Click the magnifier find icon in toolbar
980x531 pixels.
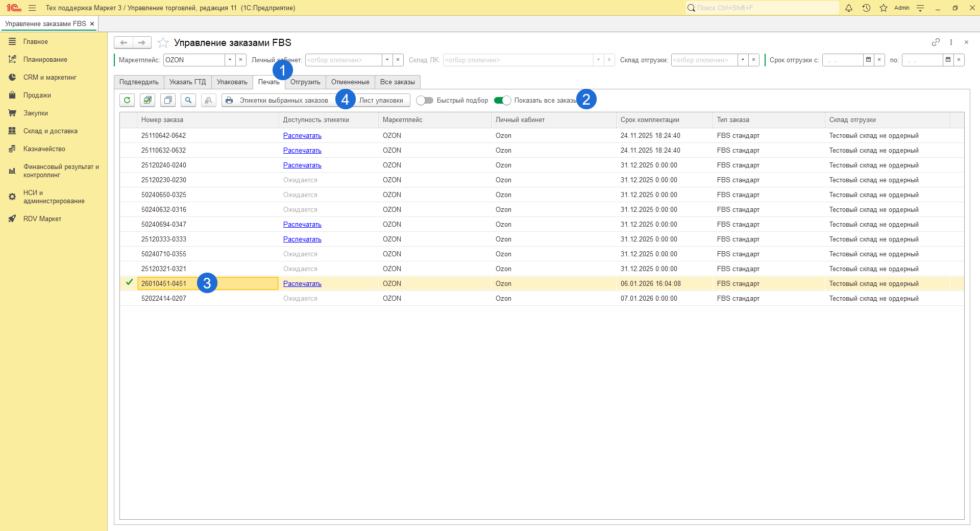tap(188, 101)
